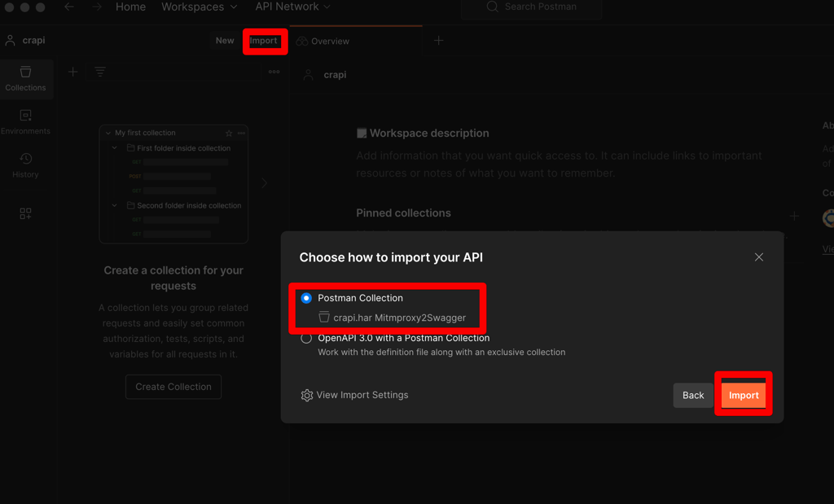This screenshot has height=504, width=834.
Task: Click the search magnifier icon
Action: (493, 7)
